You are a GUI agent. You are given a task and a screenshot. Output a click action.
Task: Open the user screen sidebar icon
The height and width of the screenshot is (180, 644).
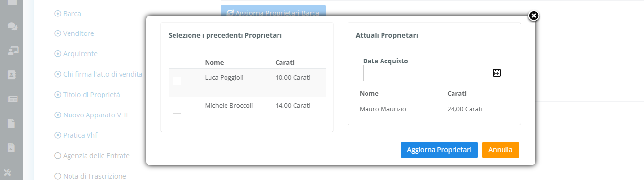point(13,50)
